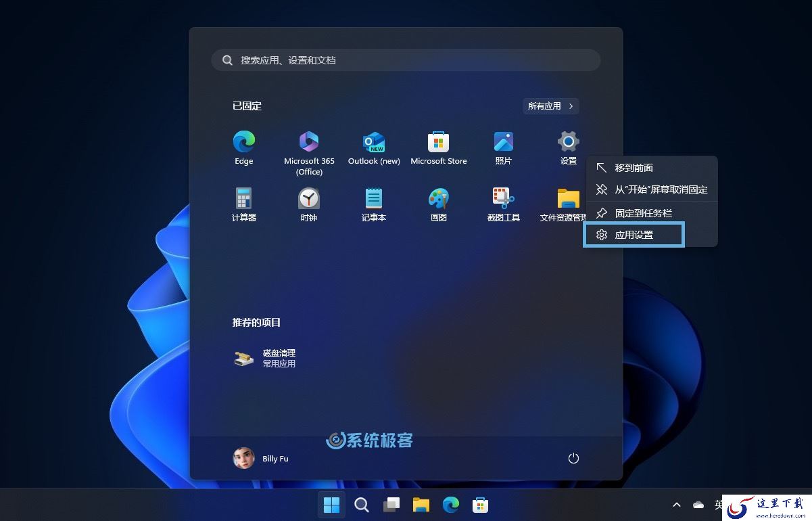The width and height of the screenshot is (812, 521).
Task: Open 所有应用 all apps list
Action: tap(551, 106)
